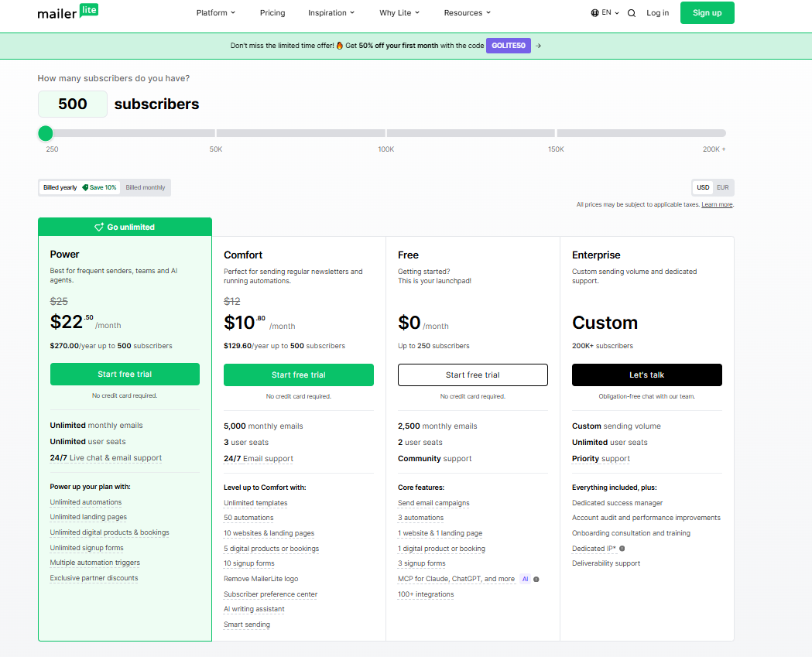
Task: Click Unlimited digital products & bookings
Action: pos(109,532)
